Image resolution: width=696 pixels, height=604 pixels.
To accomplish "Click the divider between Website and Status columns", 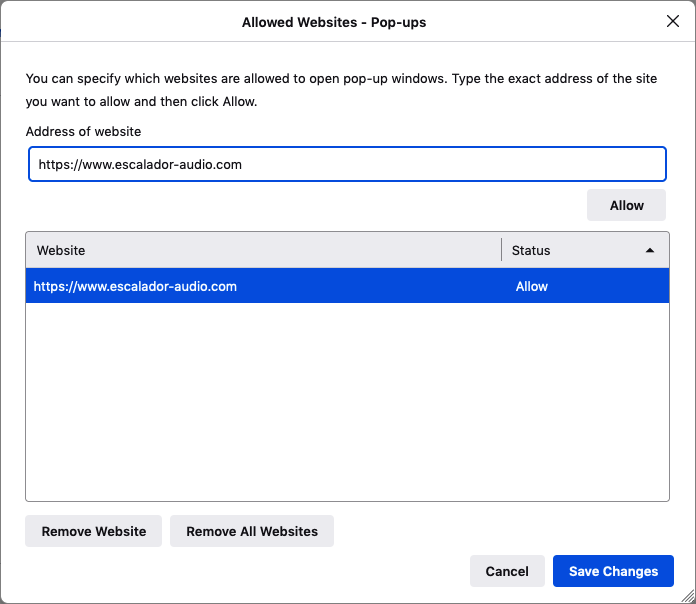I will click(x=502, y=250).
